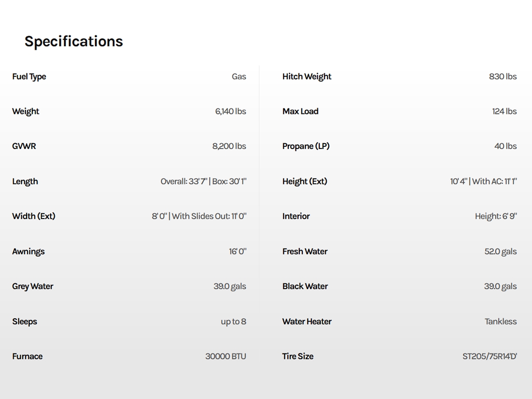Select the Tankless water heater value

tap(501, 321)
